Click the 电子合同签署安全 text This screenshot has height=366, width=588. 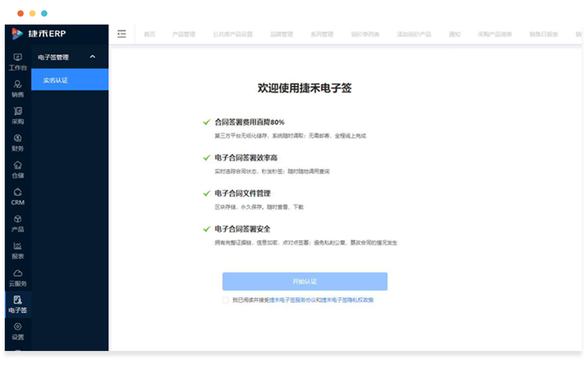242,229
